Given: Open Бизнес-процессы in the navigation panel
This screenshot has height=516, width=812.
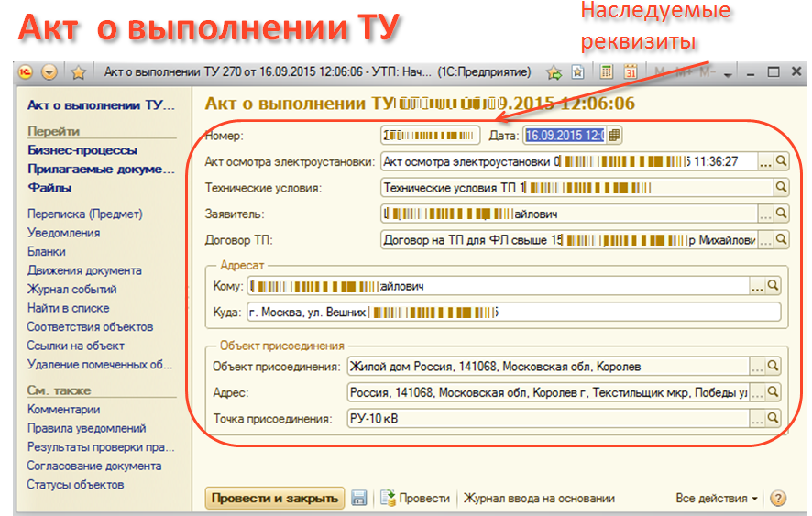Looking at the screenshot, I should [82, 150].
